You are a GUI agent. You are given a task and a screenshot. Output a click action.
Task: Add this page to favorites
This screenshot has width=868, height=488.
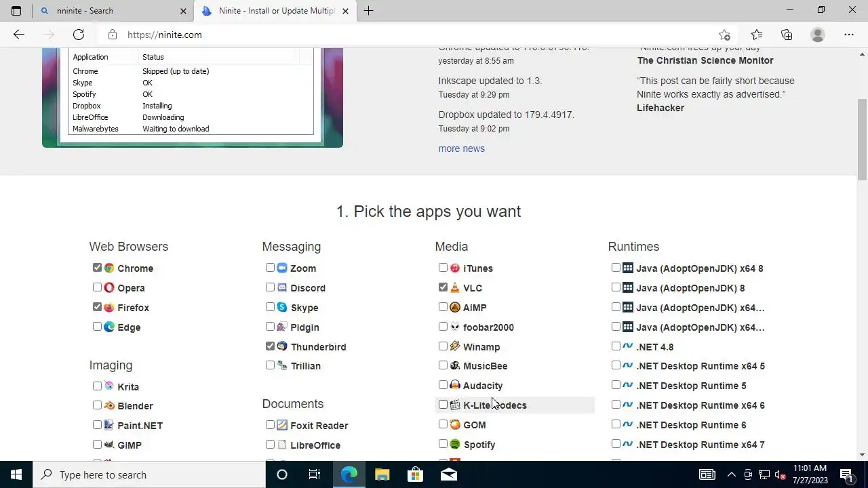(724, 35)
